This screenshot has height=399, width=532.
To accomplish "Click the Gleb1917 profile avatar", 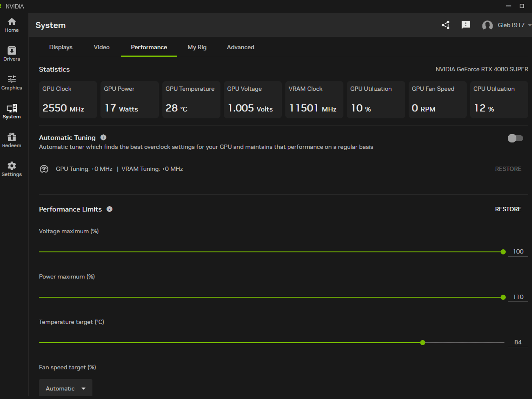I will click(x=487, y=25).
